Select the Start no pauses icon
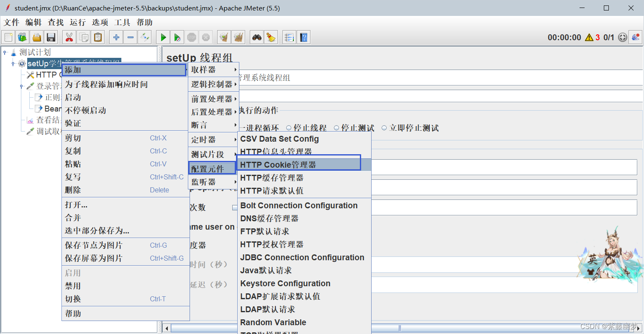Image resolution: width=644 pixels, height=334 pixels. [177, 37]
